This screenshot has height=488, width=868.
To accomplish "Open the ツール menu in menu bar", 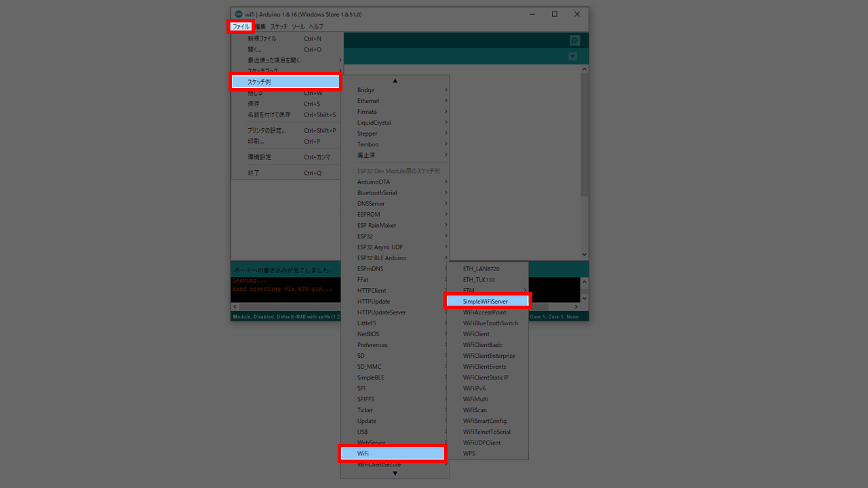I will tap(298, 26).
